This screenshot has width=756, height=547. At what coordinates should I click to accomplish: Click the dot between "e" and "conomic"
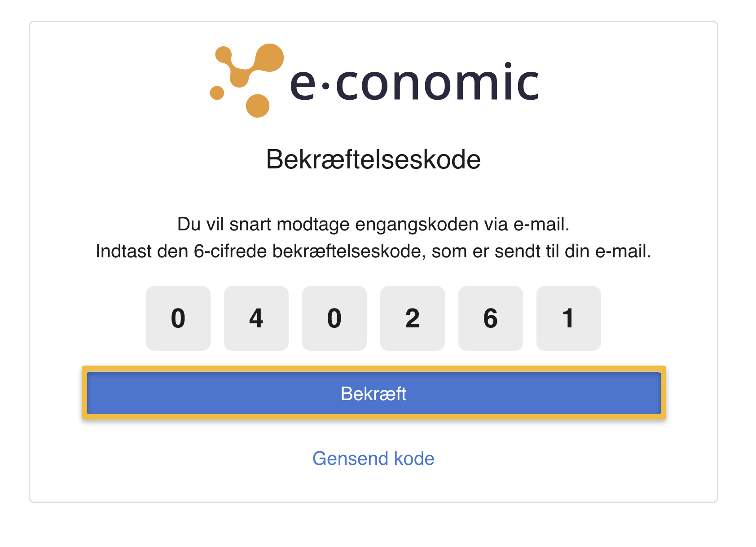click(x=326, y=85)
